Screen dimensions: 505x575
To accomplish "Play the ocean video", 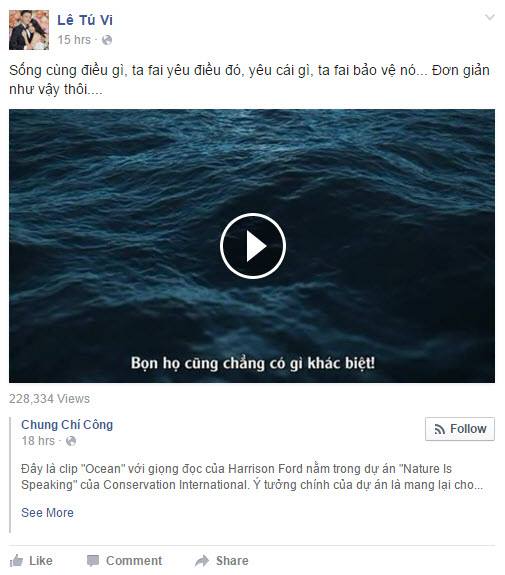I will (253, 246).
